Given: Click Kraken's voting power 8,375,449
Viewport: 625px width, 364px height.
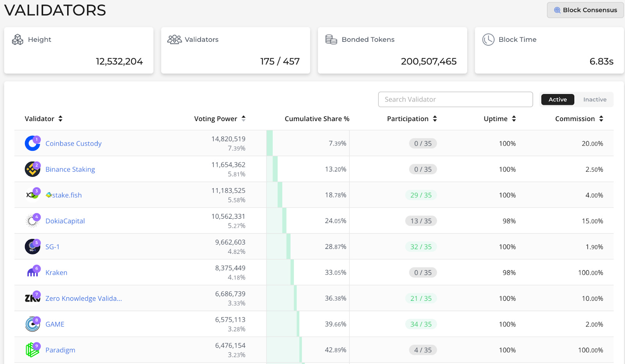Looking at the screenshot, I should 230,268.
